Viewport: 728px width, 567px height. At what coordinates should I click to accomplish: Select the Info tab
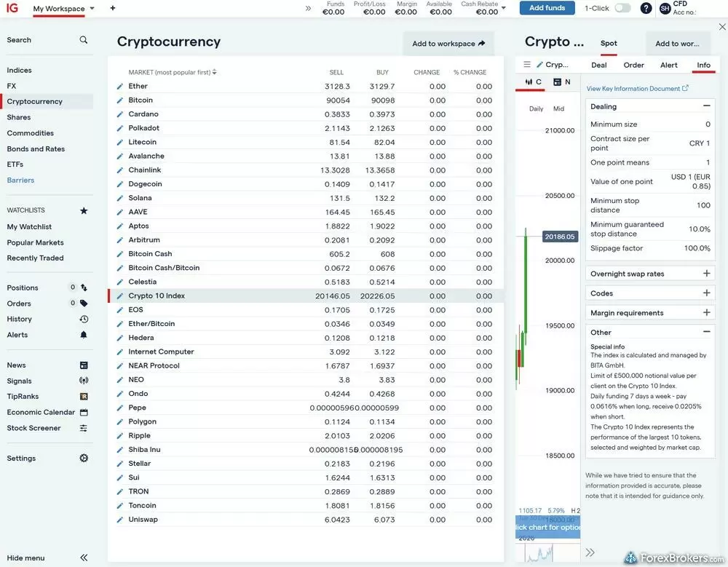click(x=703, y=65)
